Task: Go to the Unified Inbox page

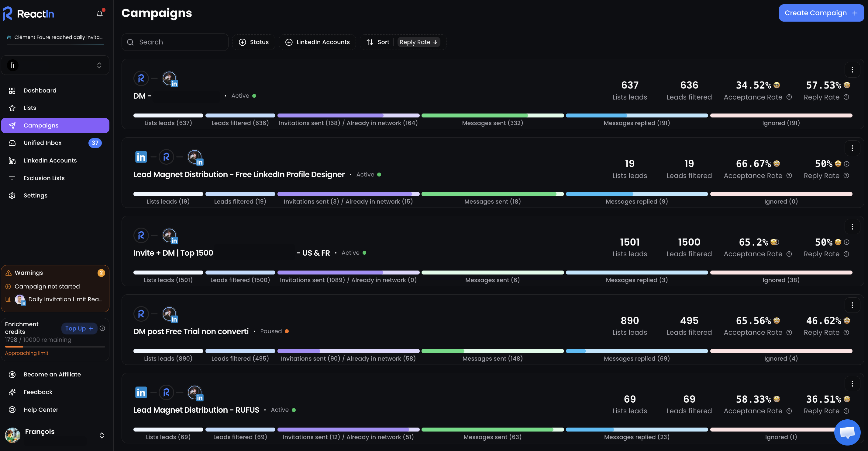Action: click(x=43, y=143)
